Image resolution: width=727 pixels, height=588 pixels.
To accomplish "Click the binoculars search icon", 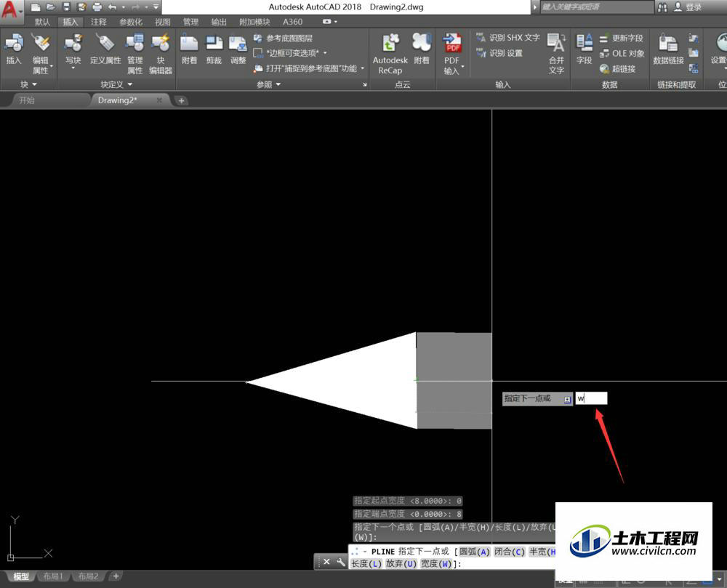I will pos(662,7).
